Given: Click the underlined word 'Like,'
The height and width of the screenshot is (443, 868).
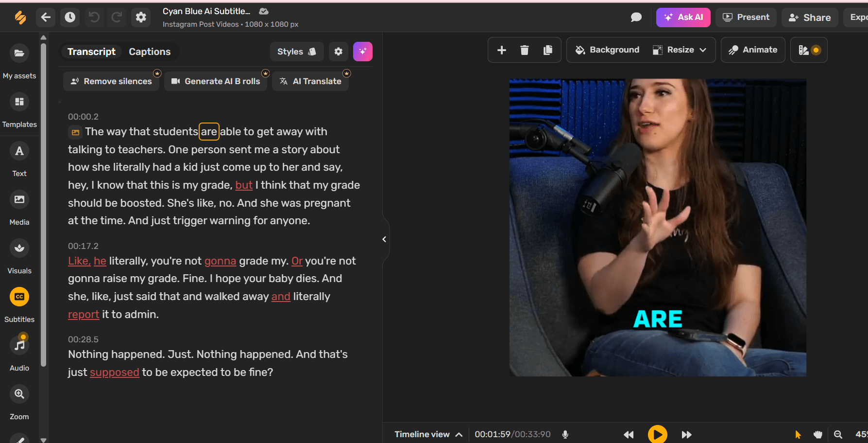Looking at the screenshot, I should [x=79, y=261].
